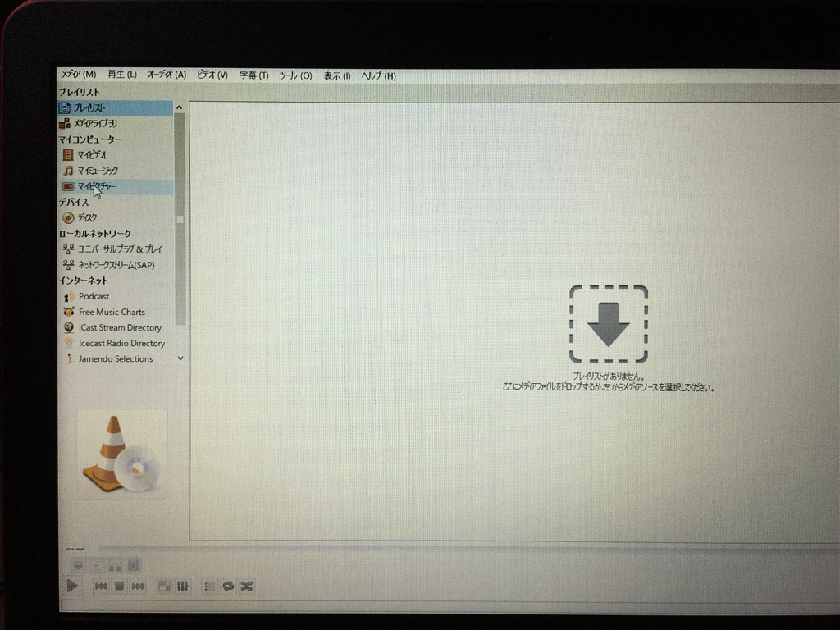Open the ビデオ (V) menu
Screen dimensions: 840x630
point(212,75)
